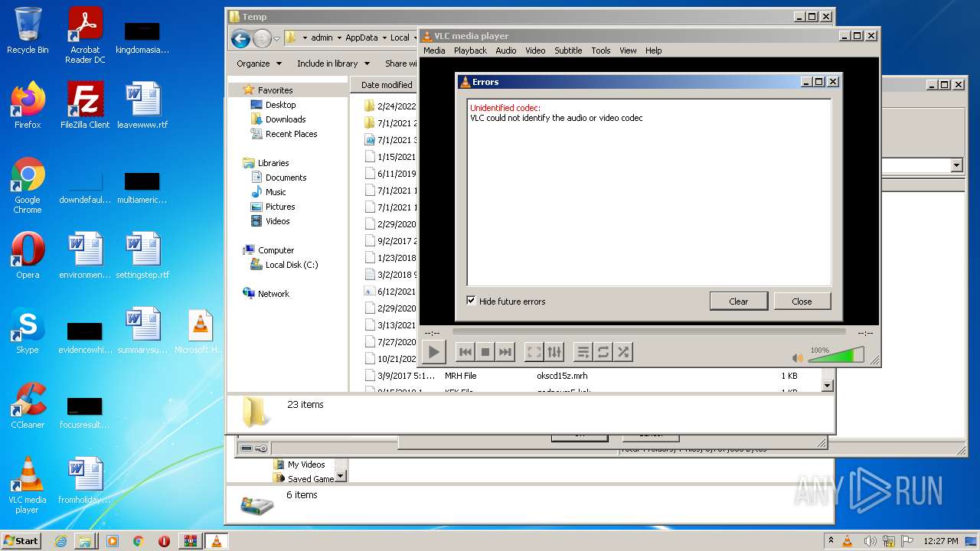
Task: Open the VLC Audio menu
Action: tap(505, 51)
